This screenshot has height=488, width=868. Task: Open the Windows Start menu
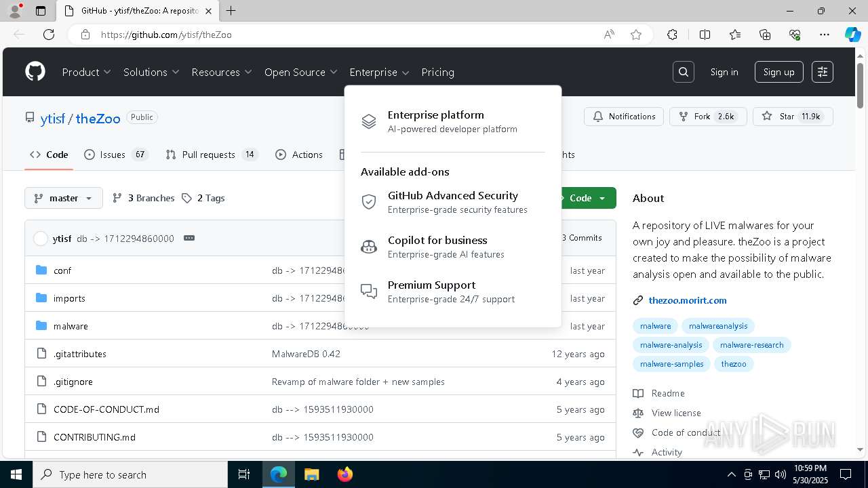point(16,474)
